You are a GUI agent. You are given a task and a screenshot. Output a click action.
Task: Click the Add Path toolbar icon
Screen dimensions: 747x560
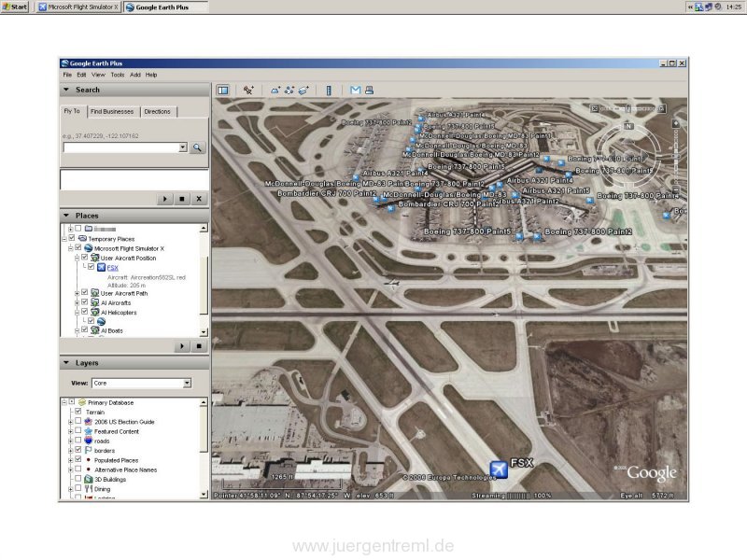289,90
